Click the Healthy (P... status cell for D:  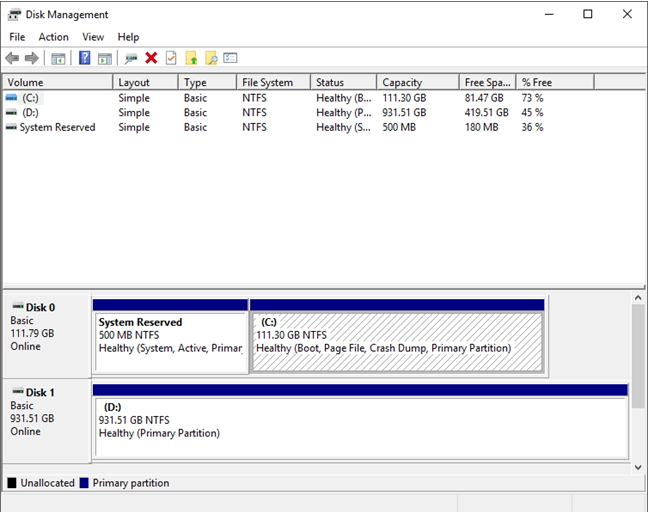coord(344,112)
